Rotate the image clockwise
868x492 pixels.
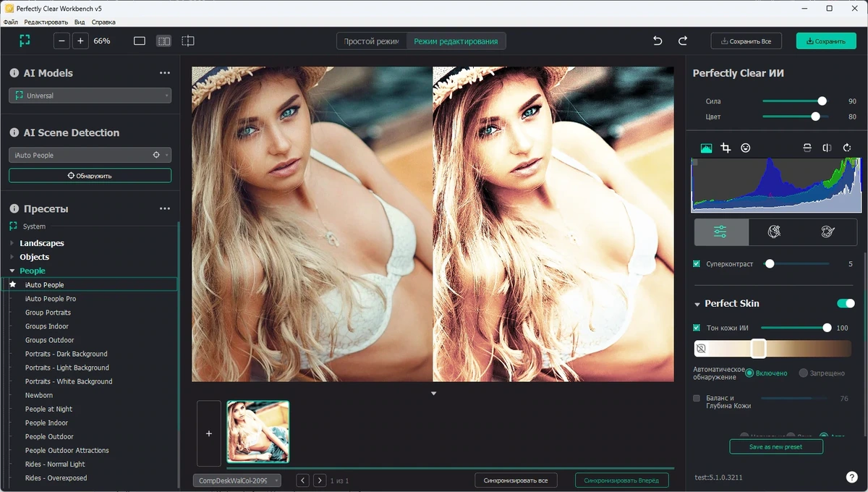pos(847,148)
